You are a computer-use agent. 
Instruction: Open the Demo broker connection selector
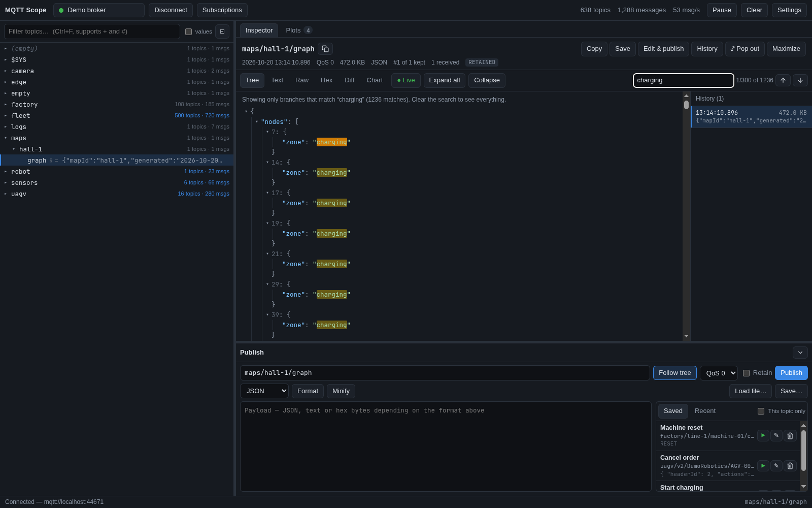click(99, 10)
